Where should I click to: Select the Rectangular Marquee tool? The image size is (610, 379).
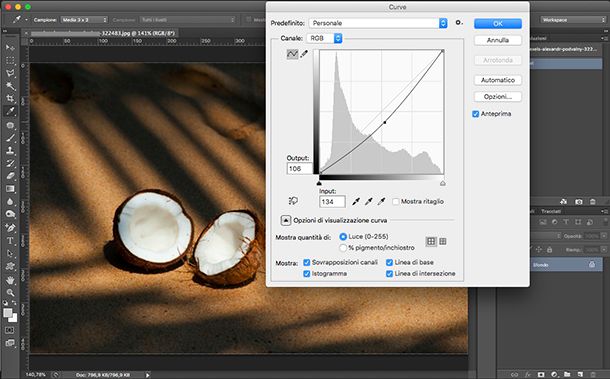[10, 60]
